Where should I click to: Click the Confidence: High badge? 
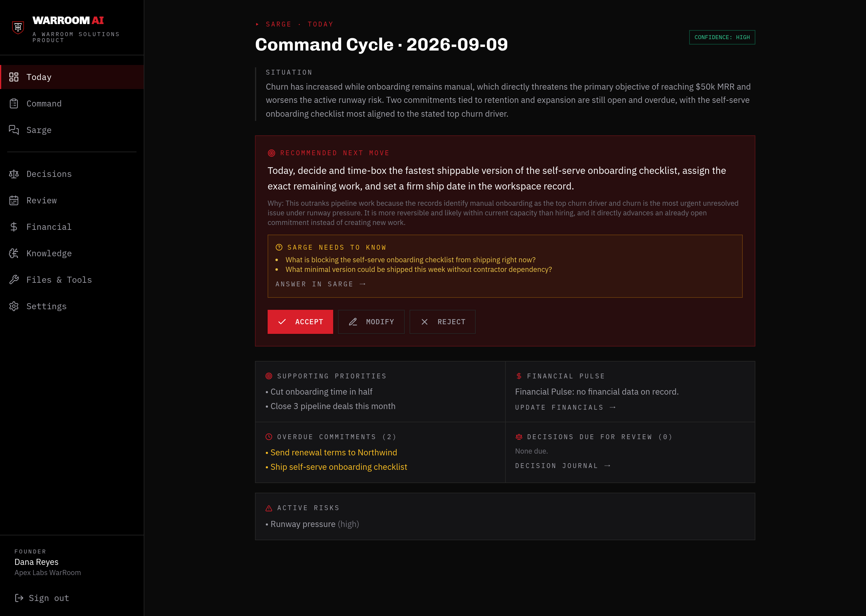[x=722, y=37]
